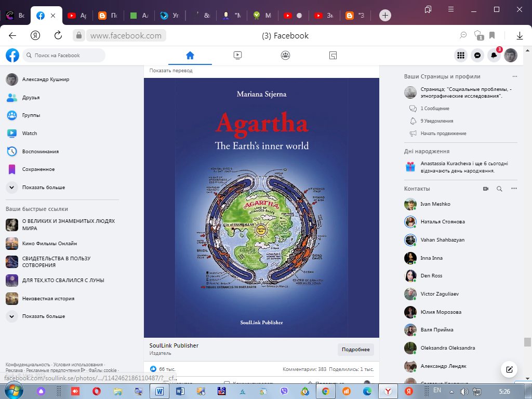This screenshot has height=399, width=532.
Task: Open the Gaming tab icon
Action: pyautogui.click(x=333, y=55)
